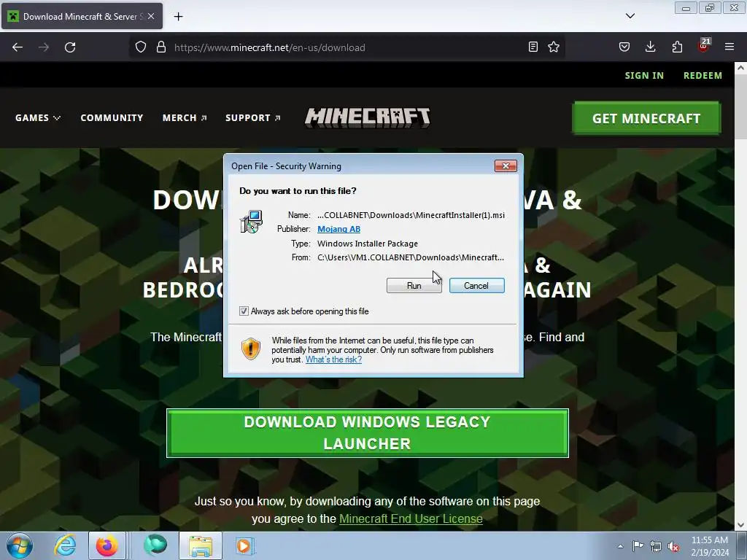Open the MERCH menu item

(x=185, y=117)
